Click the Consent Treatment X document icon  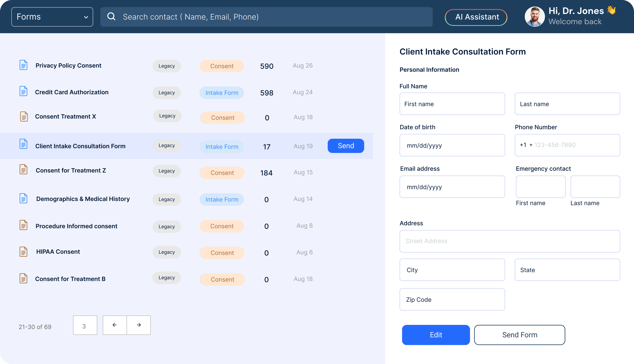(x=24, y=117)
